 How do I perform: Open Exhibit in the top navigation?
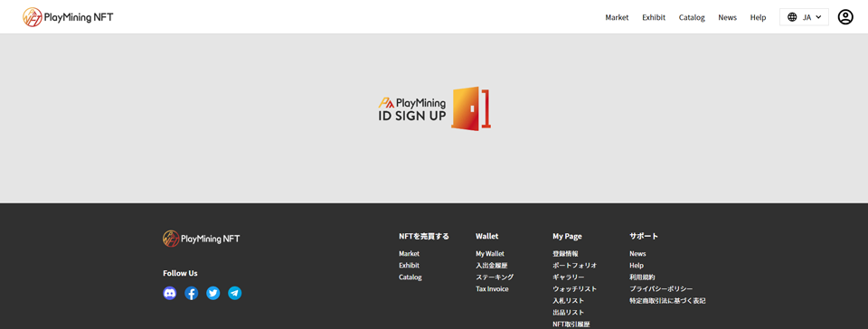(x=654, y=18)
